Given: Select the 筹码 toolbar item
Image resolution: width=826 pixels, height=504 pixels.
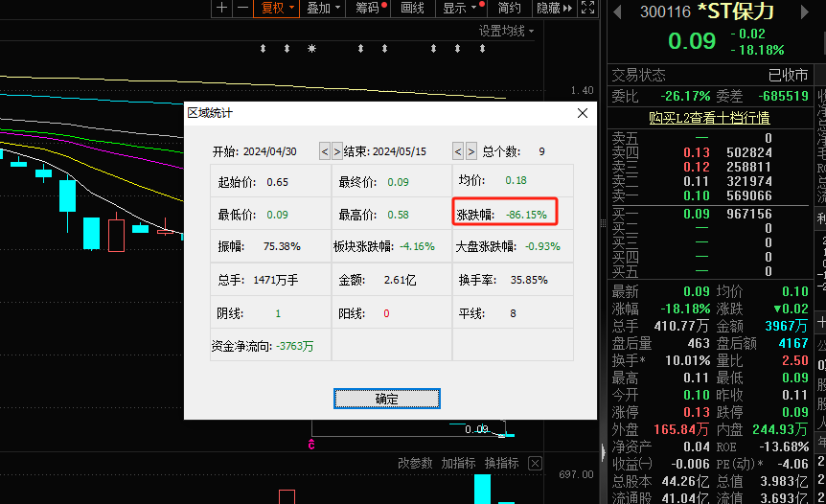Looking at the screenshot, I should click(368, 8).
